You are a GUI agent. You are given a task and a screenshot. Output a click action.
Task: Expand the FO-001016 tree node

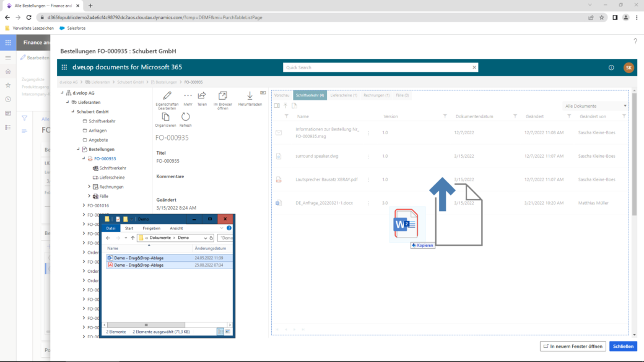(84, 205)
